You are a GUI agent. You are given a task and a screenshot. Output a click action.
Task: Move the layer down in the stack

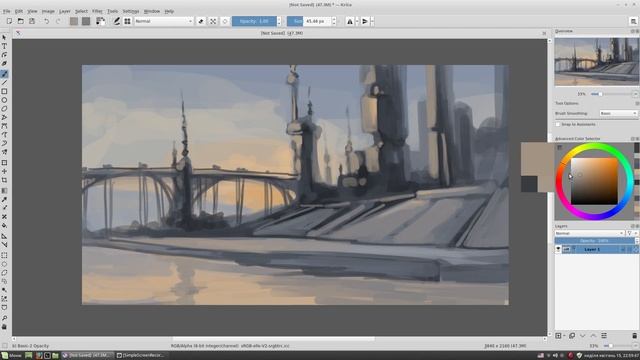(x=582, y=336)
